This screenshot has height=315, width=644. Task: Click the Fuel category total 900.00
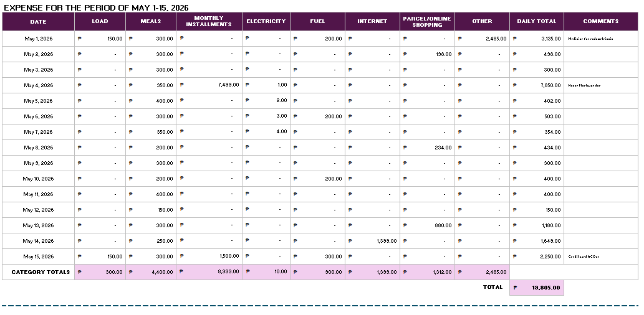tap(317, 272)
